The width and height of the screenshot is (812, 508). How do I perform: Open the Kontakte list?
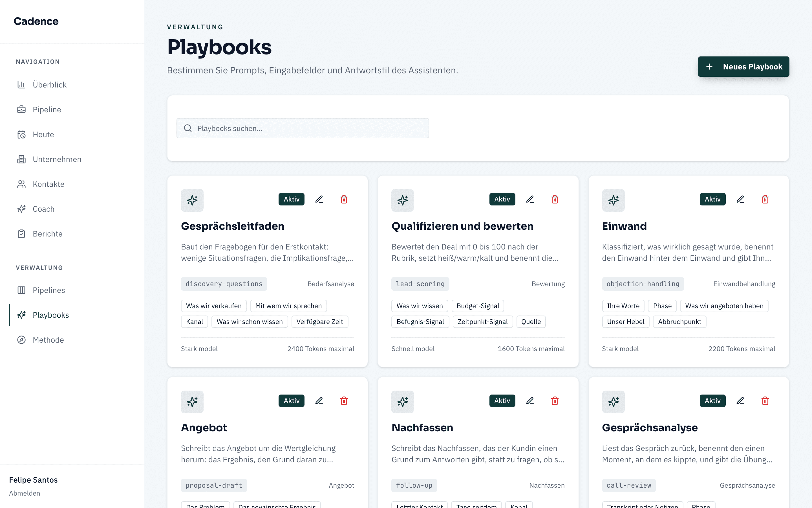[x=72, y=184]
